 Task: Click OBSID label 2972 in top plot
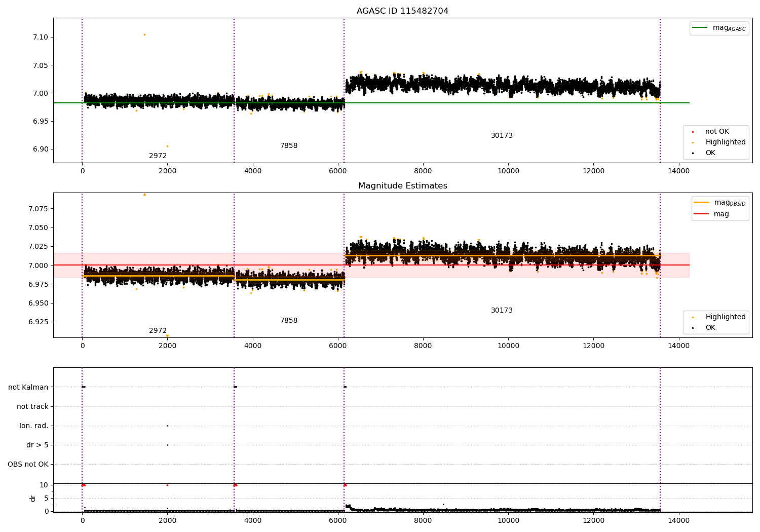158,156
